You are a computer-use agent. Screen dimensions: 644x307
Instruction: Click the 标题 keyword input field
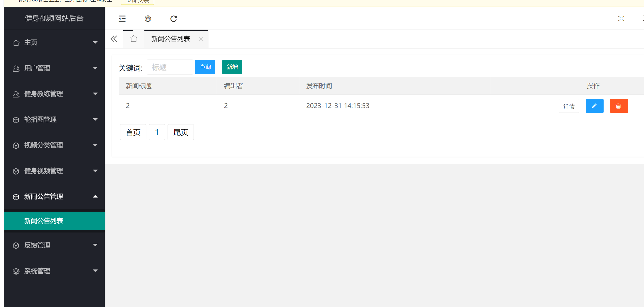coord(170,67)
